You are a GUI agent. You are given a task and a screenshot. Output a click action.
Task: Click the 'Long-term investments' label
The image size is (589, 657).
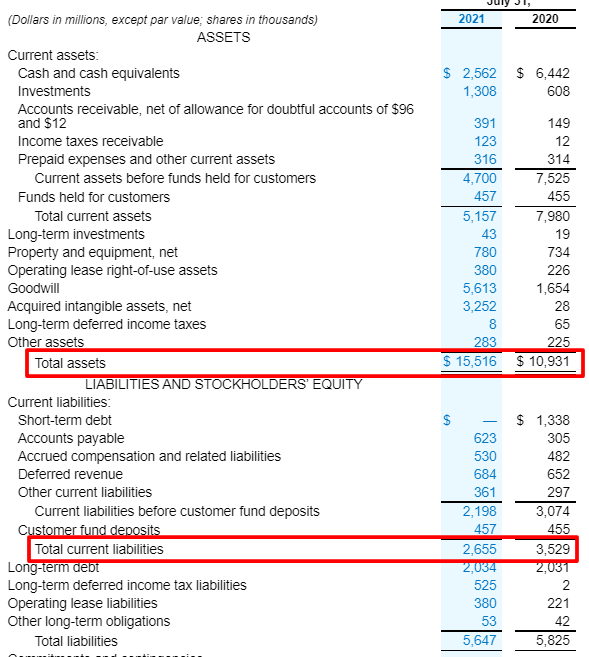pyautogui.click(x=76, y=235)
